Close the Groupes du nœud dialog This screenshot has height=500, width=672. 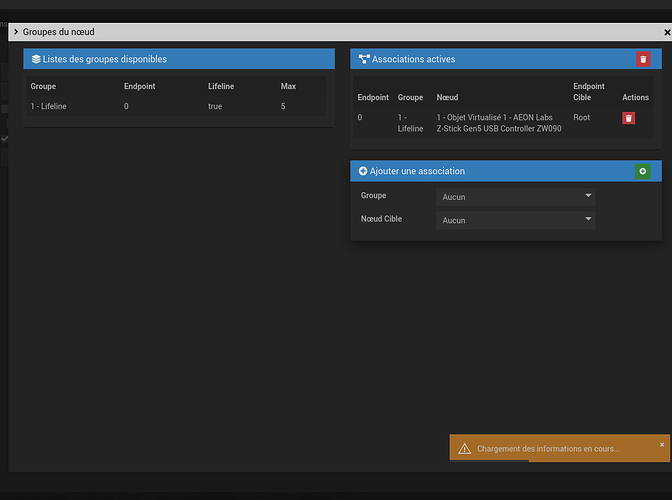pos(667,32)
